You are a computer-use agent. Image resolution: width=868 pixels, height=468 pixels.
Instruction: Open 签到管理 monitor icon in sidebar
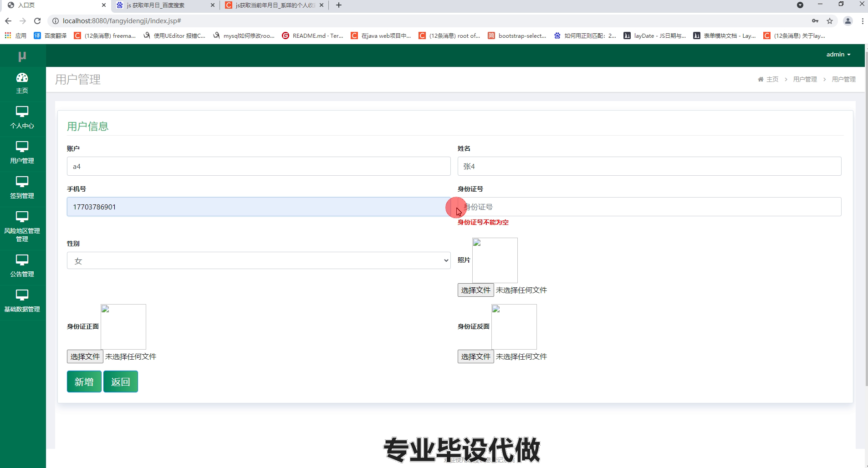(22, 182)
